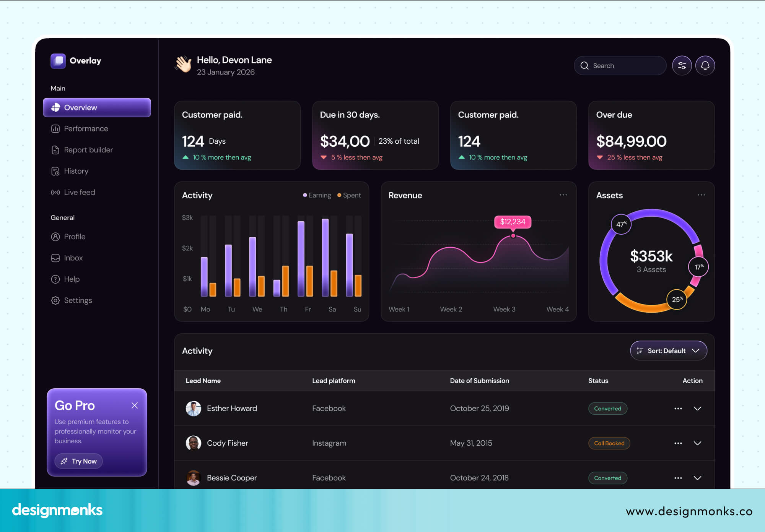This screenshot has width=765, height=532.
Task: Check the Inbox icon in sidebar
Action: coord(55,258)
